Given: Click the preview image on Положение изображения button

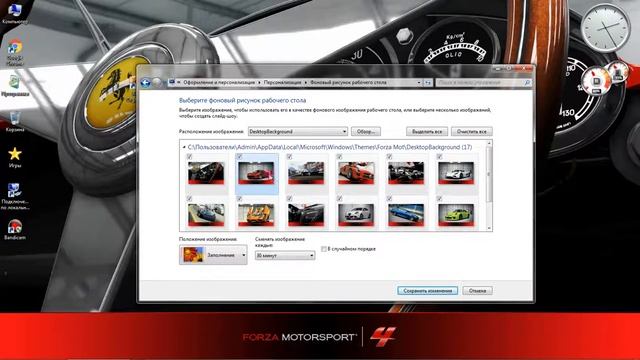Looking at the screenshot, I should click(193, 255).
